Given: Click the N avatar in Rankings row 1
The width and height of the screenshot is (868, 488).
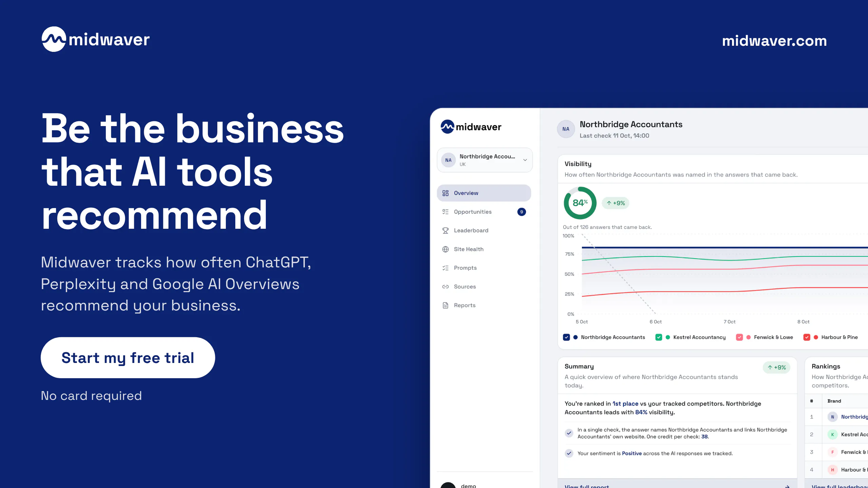Looking at the screenshot, I should 832,417.
